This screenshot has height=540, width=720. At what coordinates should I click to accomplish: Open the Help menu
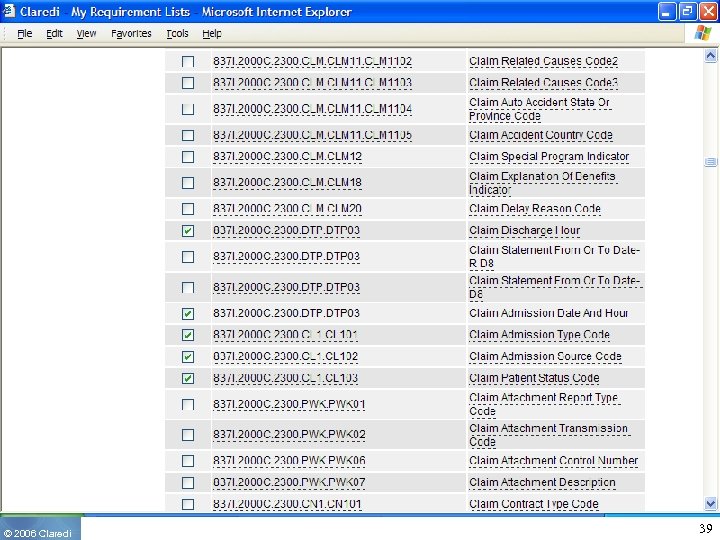(212, 34)
